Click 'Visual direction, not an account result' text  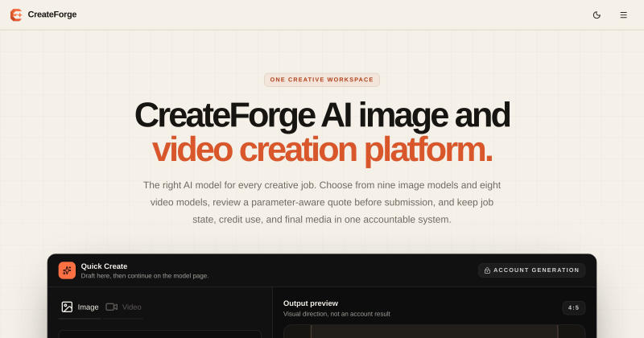[x=336, y=314]
